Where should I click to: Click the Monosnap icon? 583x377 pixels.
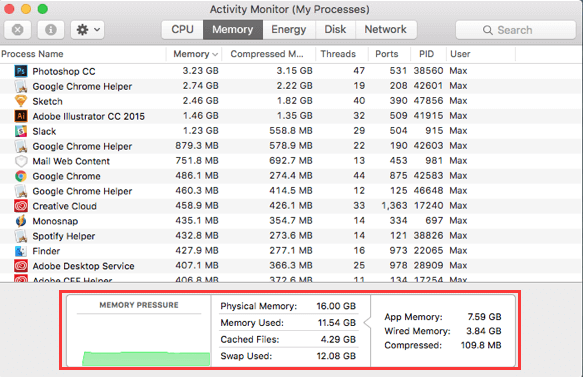[21, 221]
